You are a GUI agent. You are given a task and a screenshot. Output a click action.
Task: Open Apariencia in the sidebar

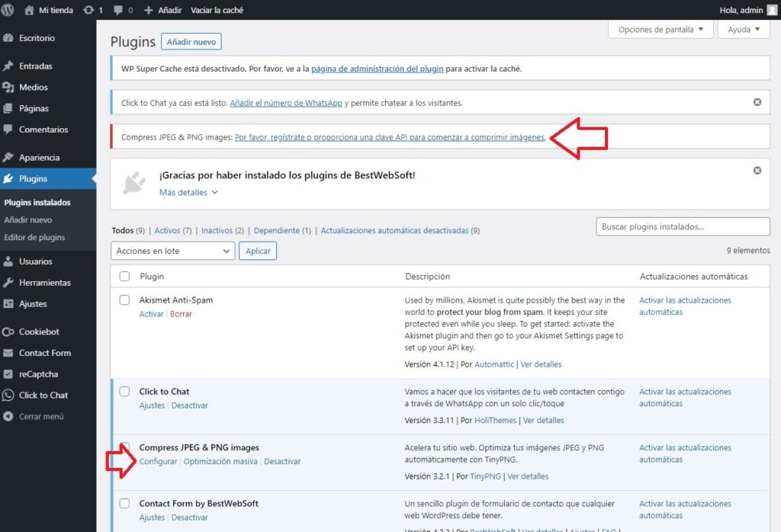[x=39, y=157]
